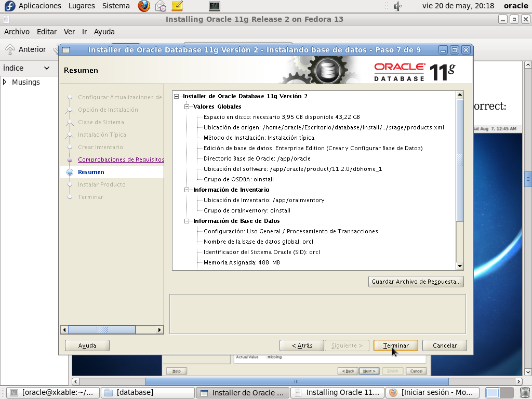Close the Oracle installer window

point(466,50)
